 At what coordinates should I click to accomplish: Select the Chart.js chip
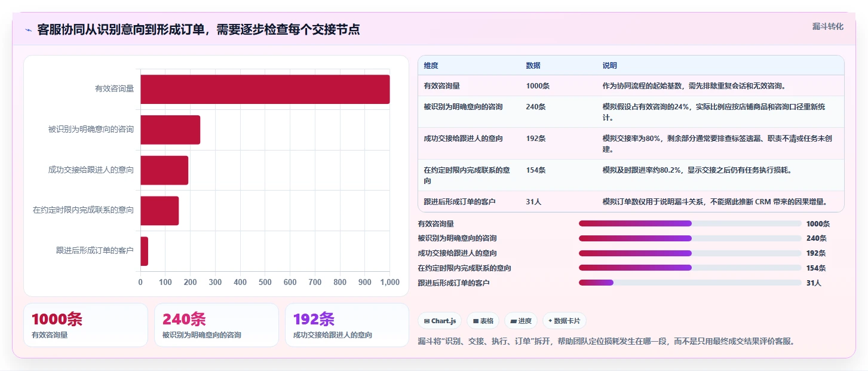(x=440, y=321)
